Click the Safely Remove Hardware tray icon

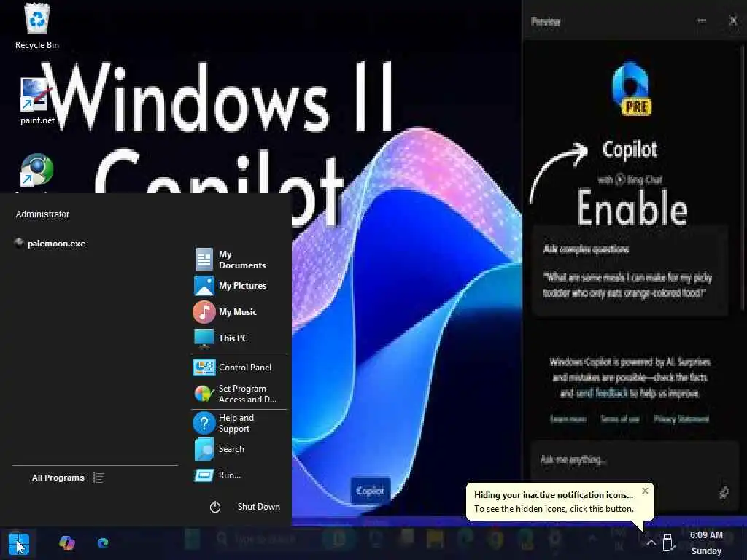[x=668, y=542]
